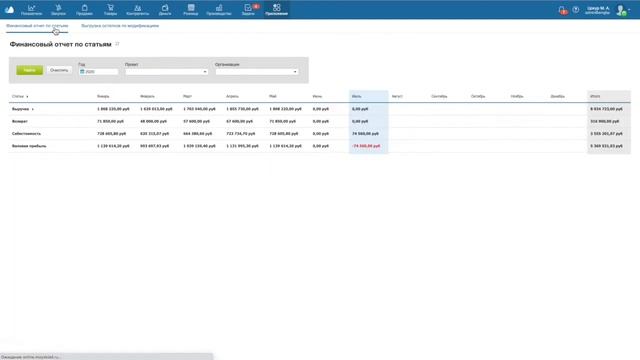640x360 pixels.
Task: Click the Возврат value for Январь
Action: [x=110, y=121]
